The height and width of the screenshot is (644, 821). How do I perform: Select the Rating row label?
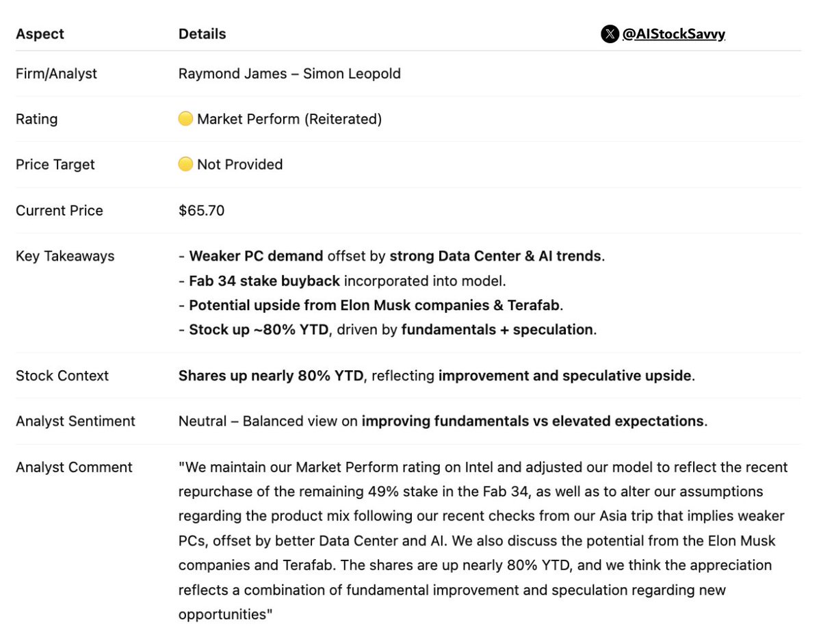36,119
